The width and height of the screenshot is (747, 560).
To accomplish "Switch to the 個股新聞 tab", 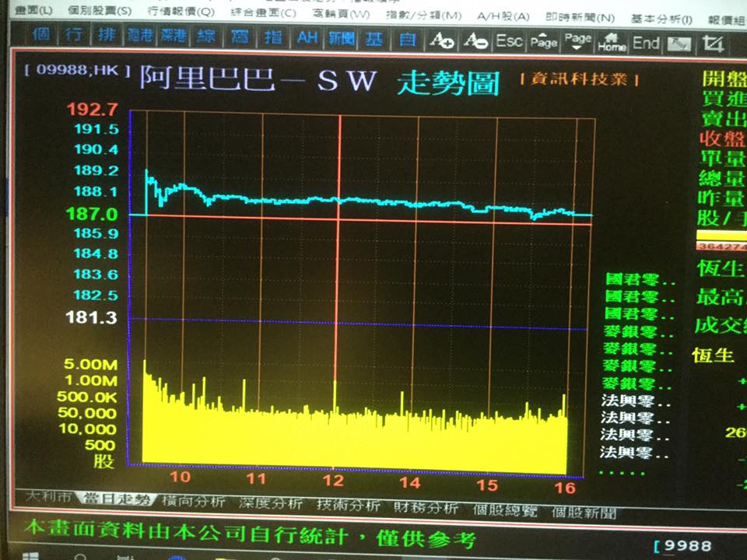I will click(584, 513).
